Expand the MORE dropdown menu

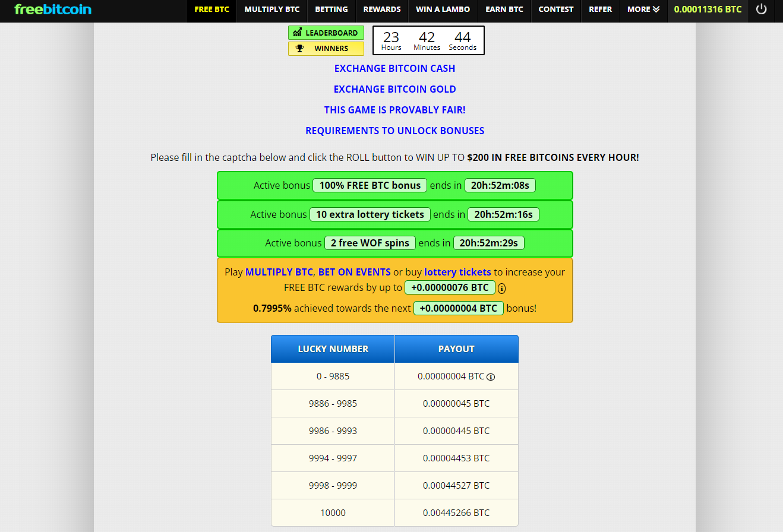643,9
